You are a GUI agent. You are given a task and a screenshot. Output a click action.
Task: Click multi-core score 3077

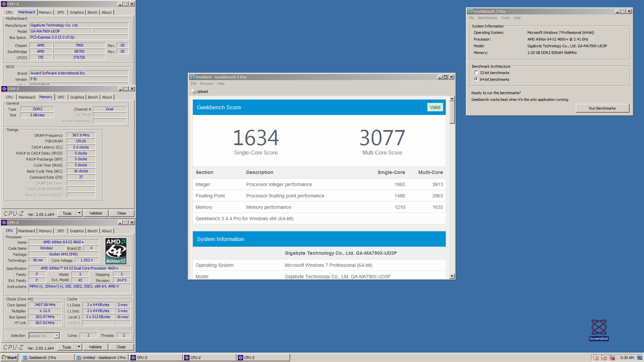pyautogui.click(x=382, y=138)
